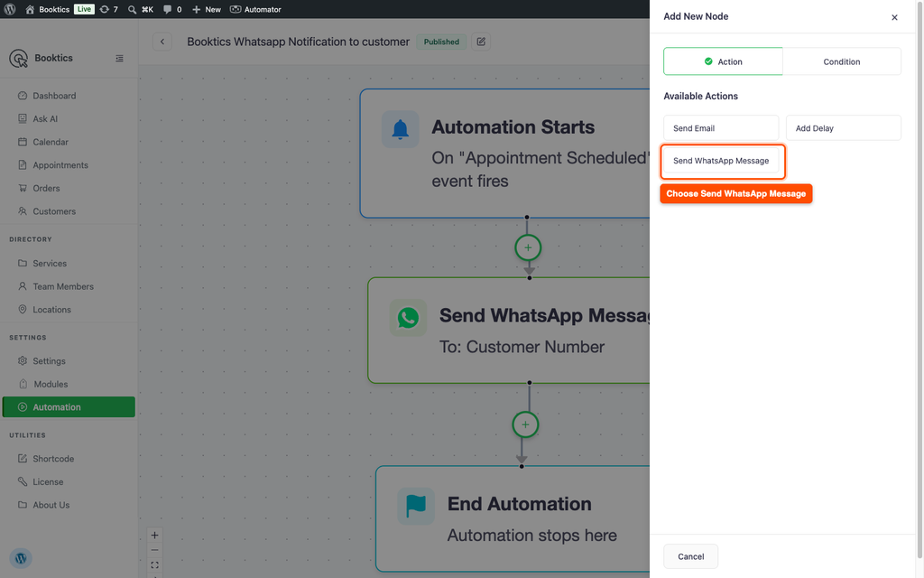Select the 'To: Customer Number' node text

pos(522,347)
